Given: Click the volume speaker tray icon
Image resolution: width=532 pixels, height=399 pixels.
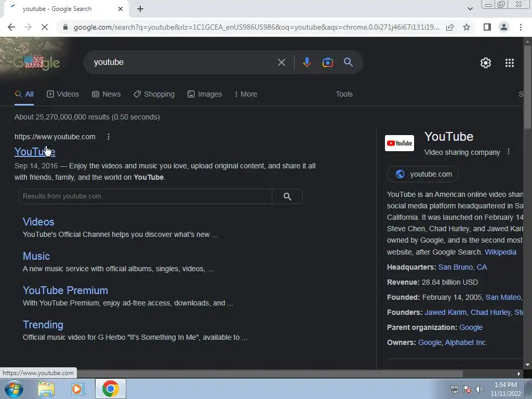Looking at the screenshot, I should (480, 389).
